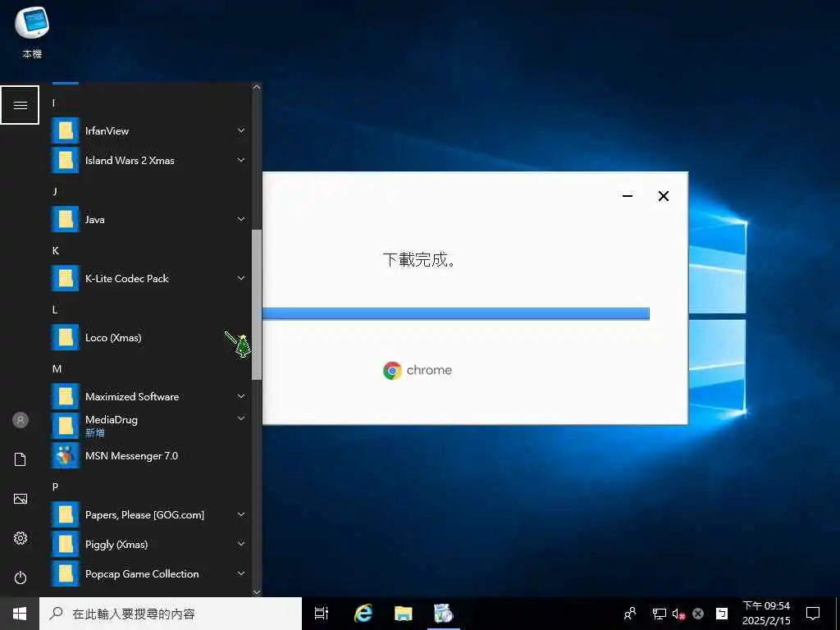
Task: Click the Start menu scrollbar thumb
Action: point(257,304)
